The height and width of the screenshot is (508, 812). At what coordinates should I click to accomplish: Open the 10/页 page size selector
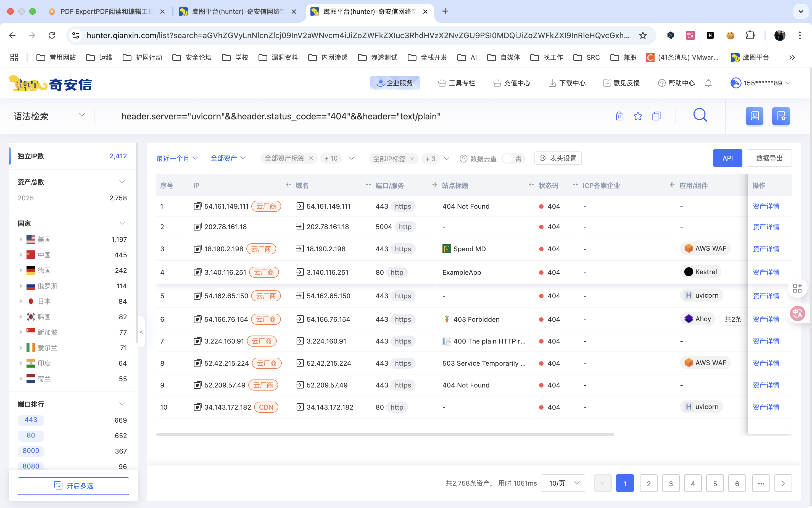point(563,483)
